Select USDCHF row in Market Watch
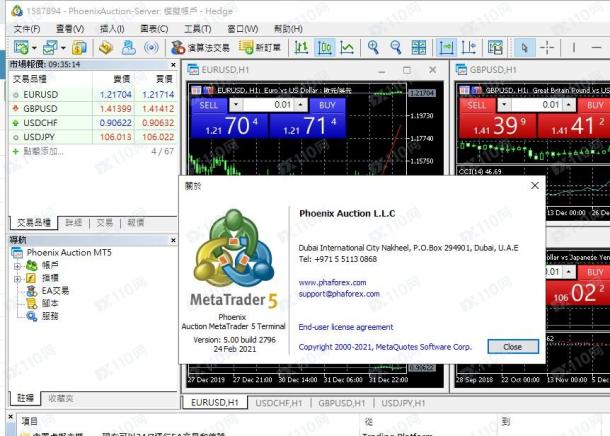 click(93, 123)
